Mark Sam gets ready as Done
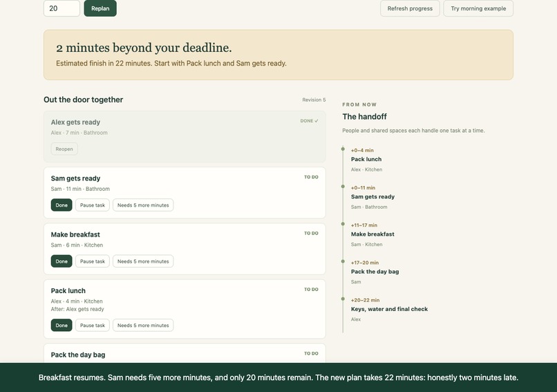The width and height of the screenshot is (557, 392). tap(62, 205)
